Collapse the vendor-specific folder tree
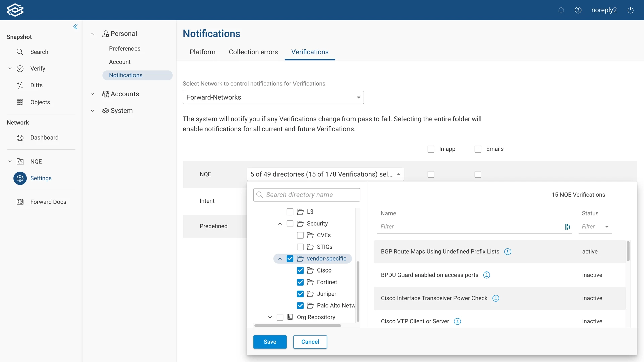644x362 pixels. tap(280, 259)
